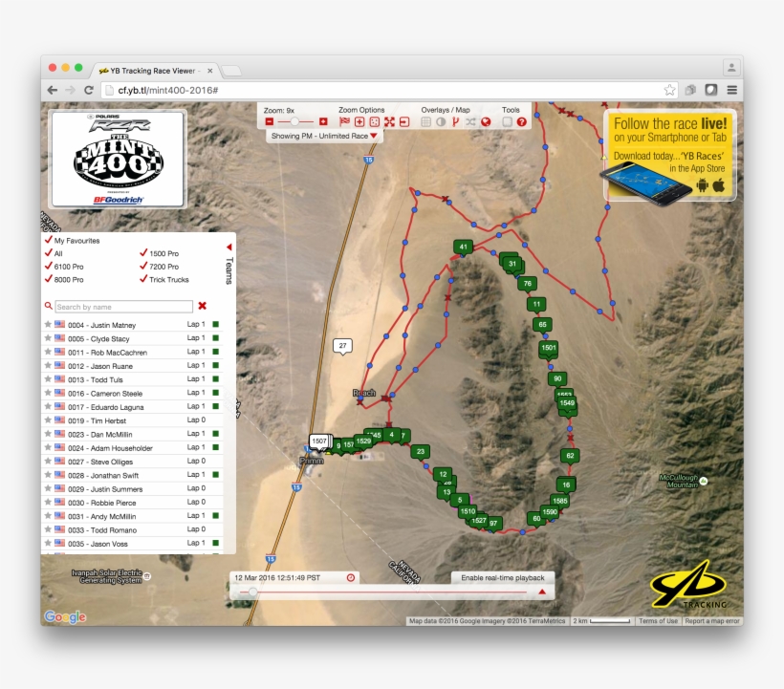Collapse the Teams panel with the side arrow
This screenshot has width=784, height=689.
pos(229,247)
